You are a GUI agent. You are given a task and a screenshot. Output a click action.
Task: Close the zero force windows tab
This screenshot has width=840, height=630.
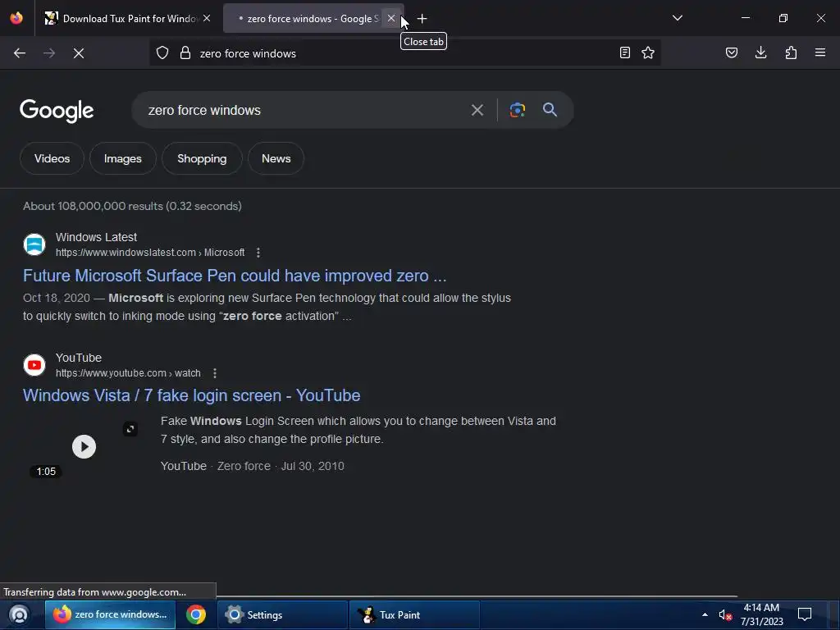(x=391, y=18)
